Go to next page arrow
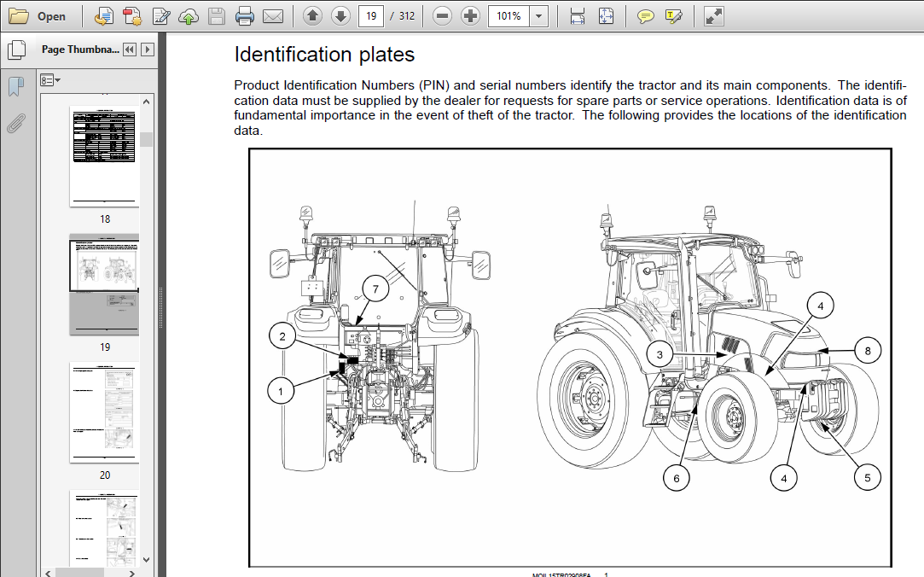Image resolution: width=924 pixels, height=577 pixels. tap(340, 16)
